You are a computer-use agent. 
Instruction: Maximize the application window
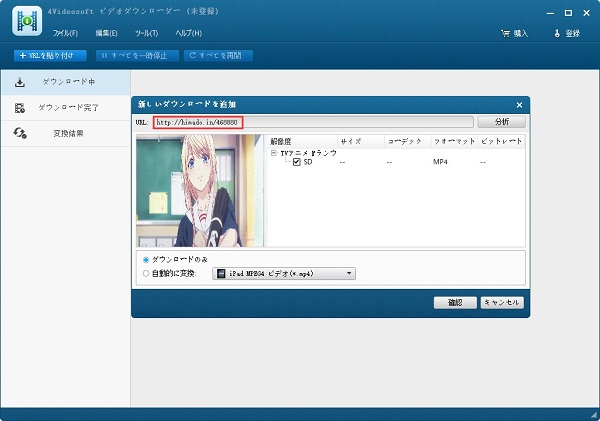tap(568, 13)
